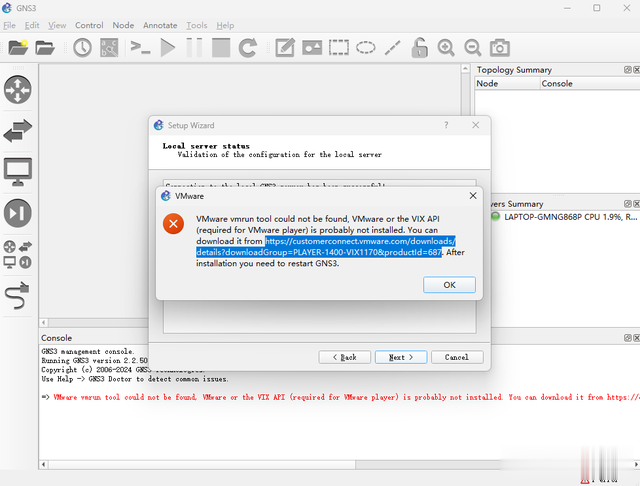Click the Zoom in magnifier icon
The width and height of the screenshot is (640, 486).
pos(446,48)
